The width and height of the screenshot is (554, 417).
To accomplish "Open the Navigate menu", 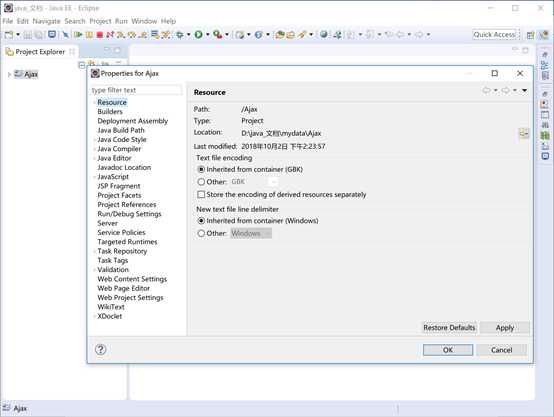I will pos(46,21).
